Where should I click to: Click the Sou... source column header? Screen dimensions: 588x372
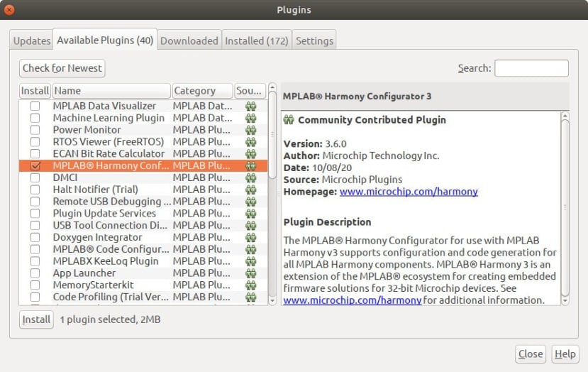(250, 91)
